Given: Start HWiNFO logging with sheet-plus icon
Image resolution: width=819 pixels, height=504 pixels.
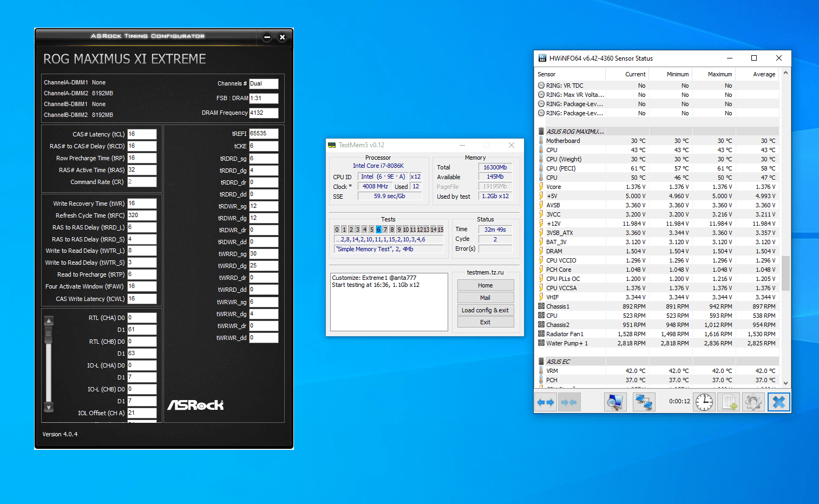Looking at the screenshot, I should point(729,402).
